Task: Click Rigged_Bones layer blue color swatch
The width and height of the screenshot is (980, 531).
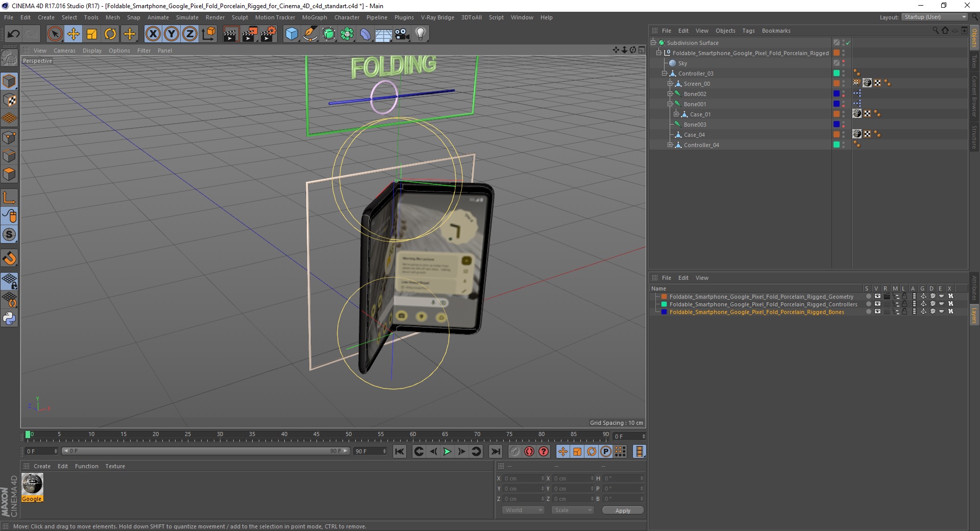Action: coord(664,312)
